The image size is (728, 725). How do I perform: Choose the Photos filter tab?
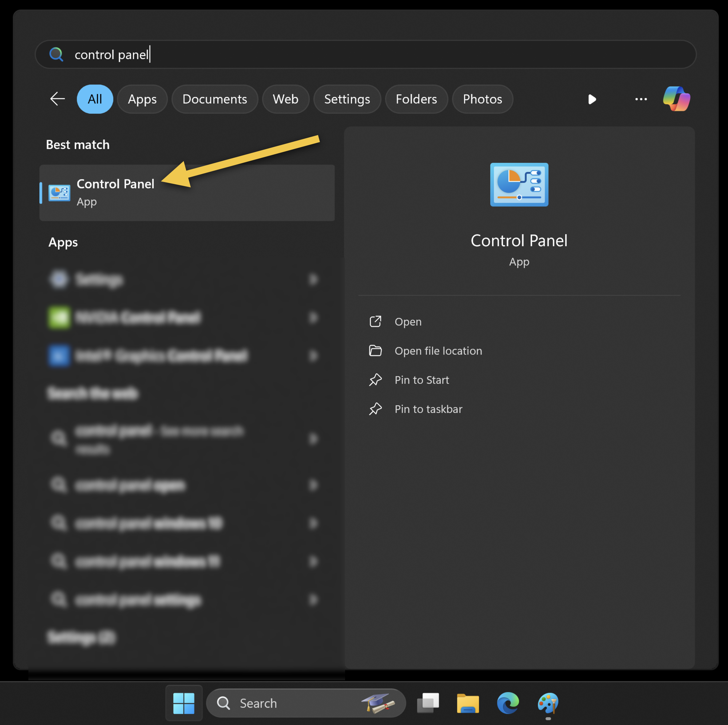pos(482,99)
